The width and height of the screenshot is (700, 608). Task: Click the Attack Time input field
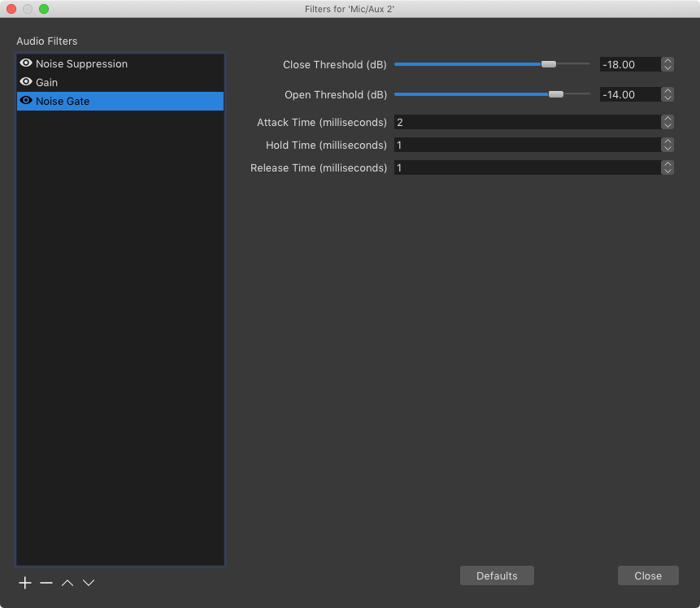tap(526, 122)
